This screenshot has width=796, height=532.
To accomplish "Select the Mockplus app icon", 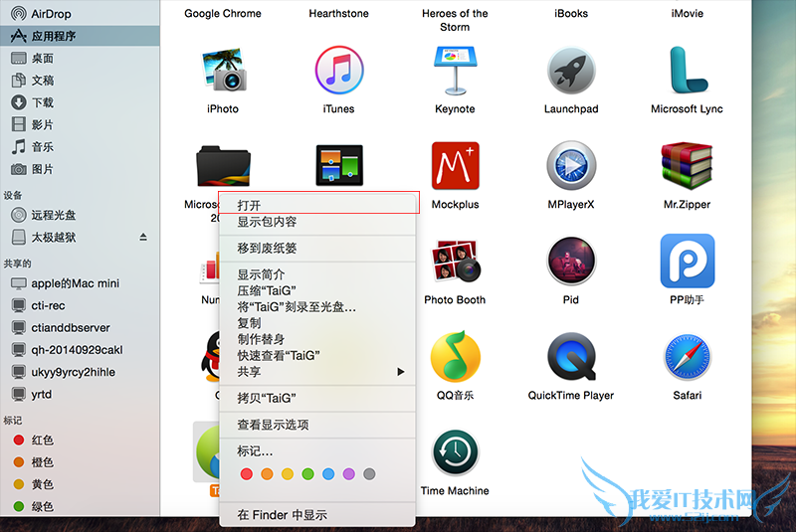I will click(455, 165).
